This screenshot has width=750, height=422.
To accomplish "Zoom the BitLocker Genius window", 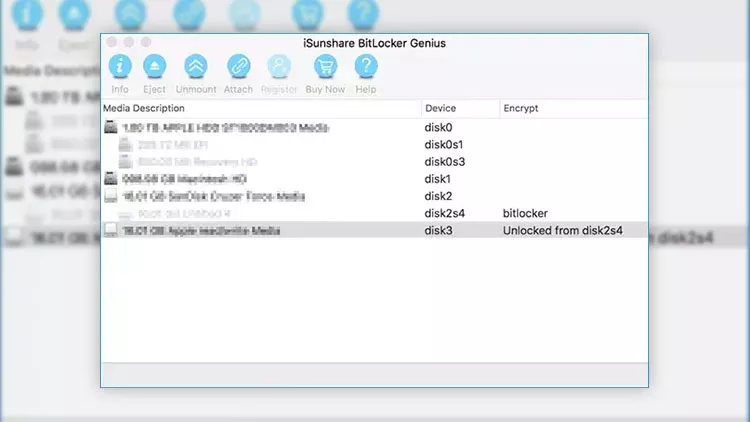I will (x=146, y=42).
